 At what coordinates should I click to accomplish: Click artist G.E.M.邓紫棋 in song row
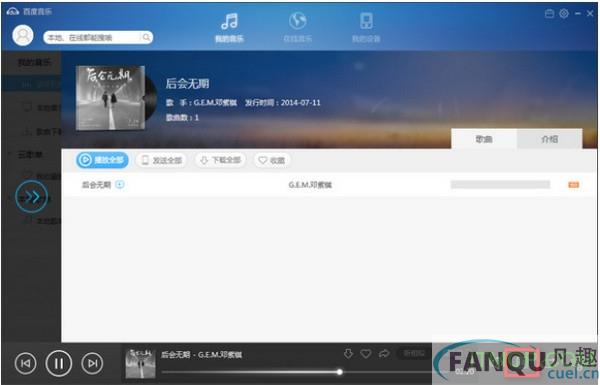pyautogui.click(x=310, y=185)
